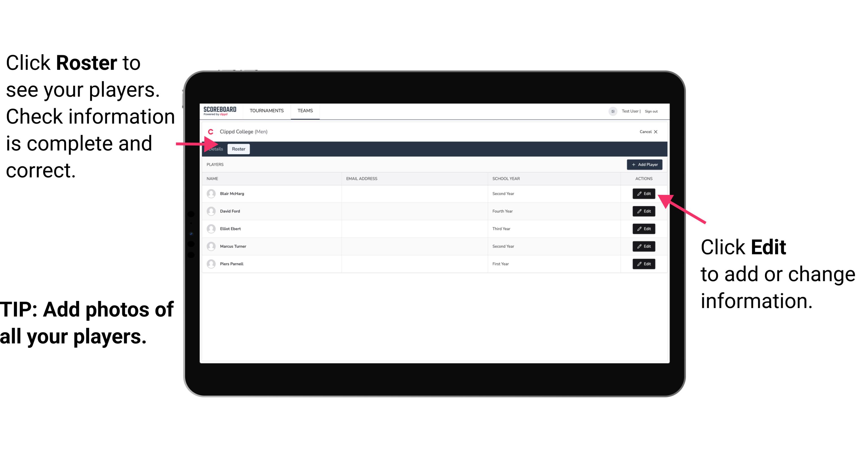Click Marcus Turner's avatar placeholder icon
Screen dimensions: 868x467
coord(210,246)
